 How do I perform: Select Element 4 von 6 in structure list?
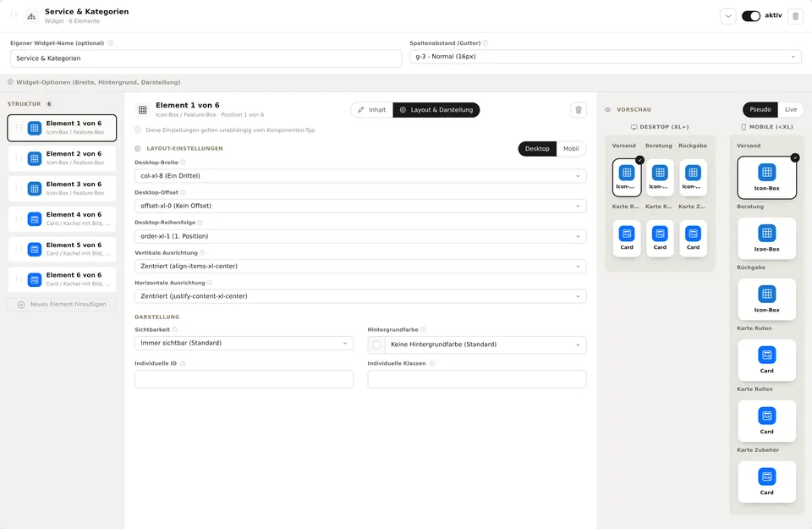(62, 218)
